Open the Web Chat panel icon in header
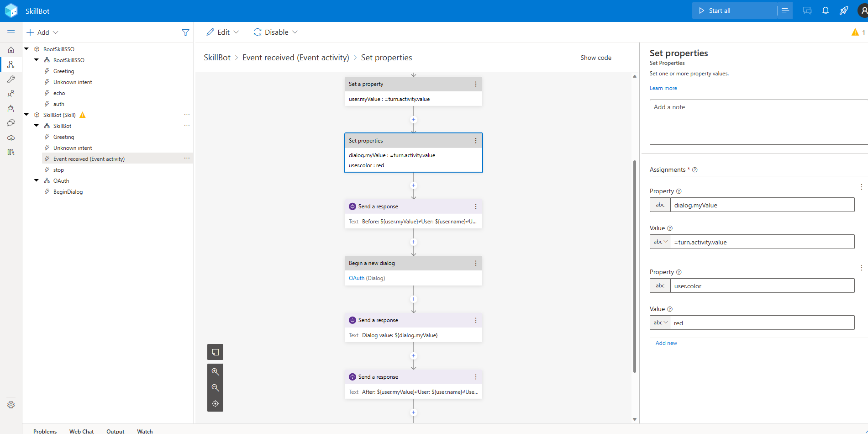The image size is (868, 434). click(x=807, y=10)
